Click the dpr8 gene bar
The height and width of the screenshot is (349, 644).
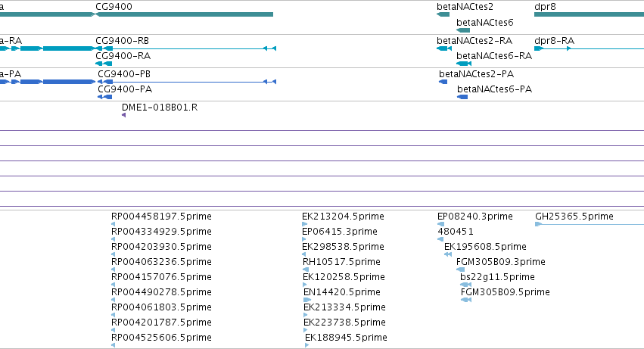click(589, 14)
